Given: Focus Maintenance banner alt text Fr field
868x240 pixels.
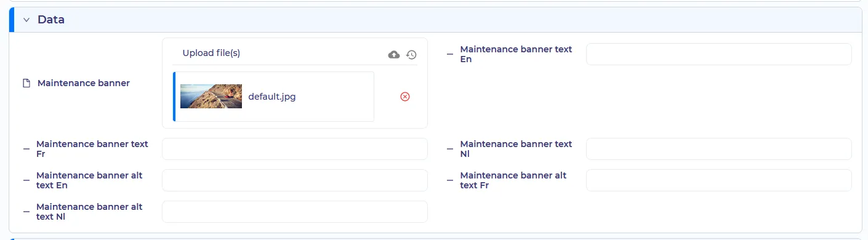Looking at the screenshot, I should [718, 180].
